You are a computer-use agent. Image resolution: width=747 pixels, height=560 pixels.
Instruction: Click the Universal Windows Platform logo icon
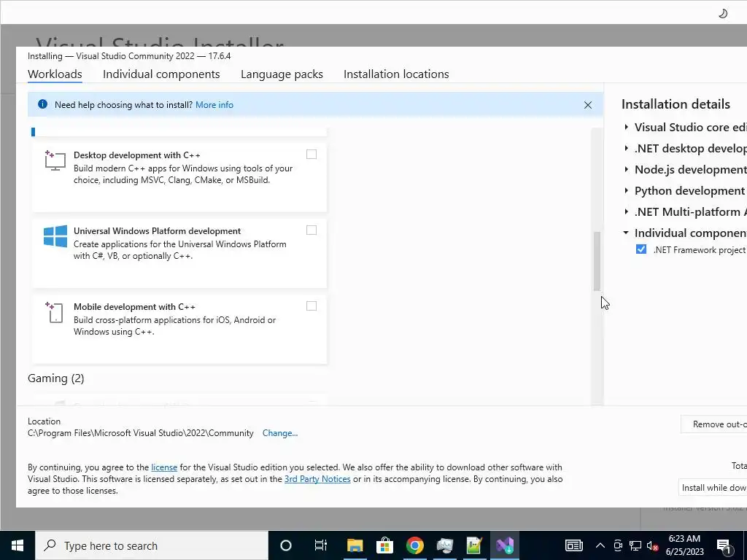[x=55, y=236]
